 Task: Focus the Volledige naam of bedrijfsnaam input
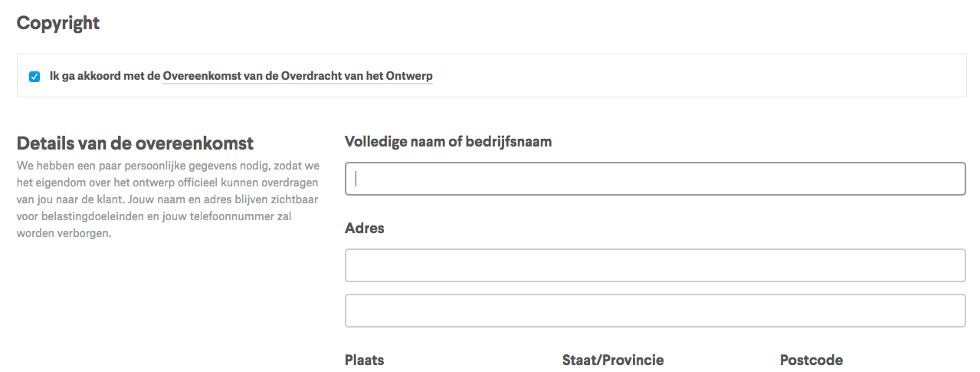pos(655,179)
